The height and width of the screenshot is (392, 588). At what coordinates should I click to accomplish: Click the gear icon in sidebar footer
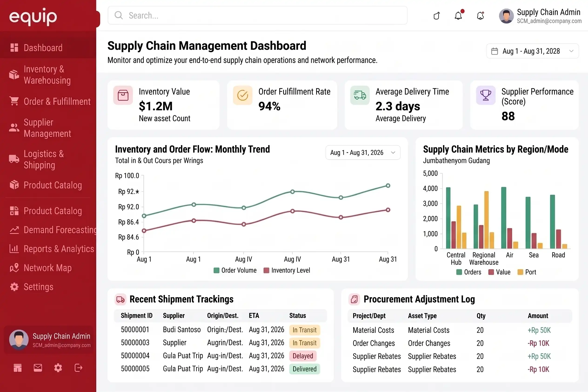[x=58, y=368]
